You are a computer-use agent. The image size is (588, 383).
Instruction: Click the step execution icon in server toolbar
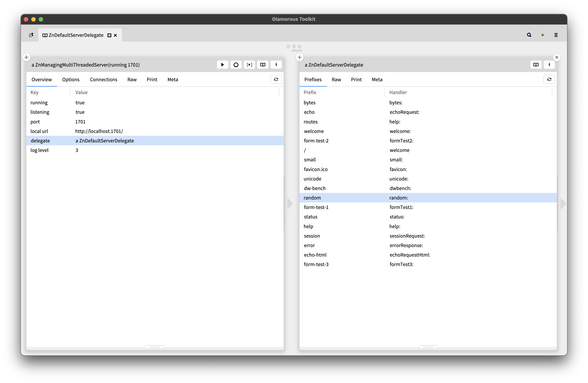(x=249, y=65)
